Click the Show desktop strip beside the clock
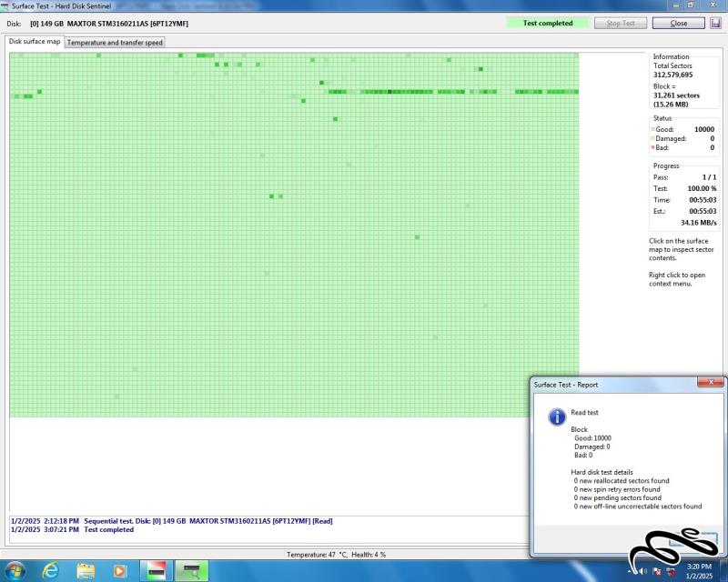728x582 pixels. [723, 571]
